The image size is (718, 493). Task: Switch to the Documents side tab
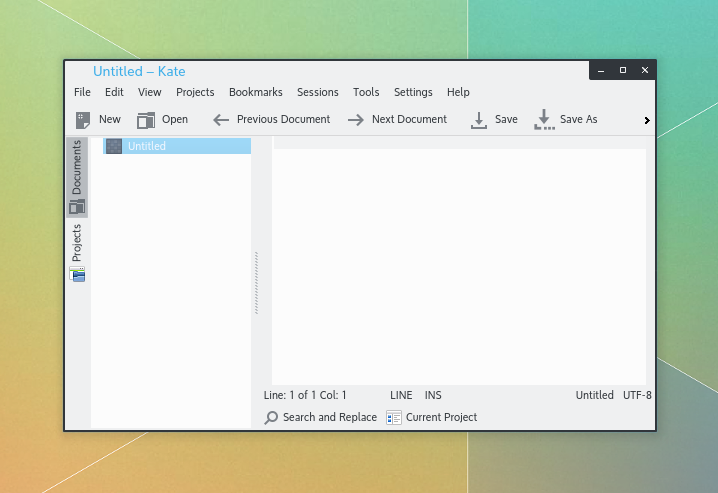pos(77,177)
